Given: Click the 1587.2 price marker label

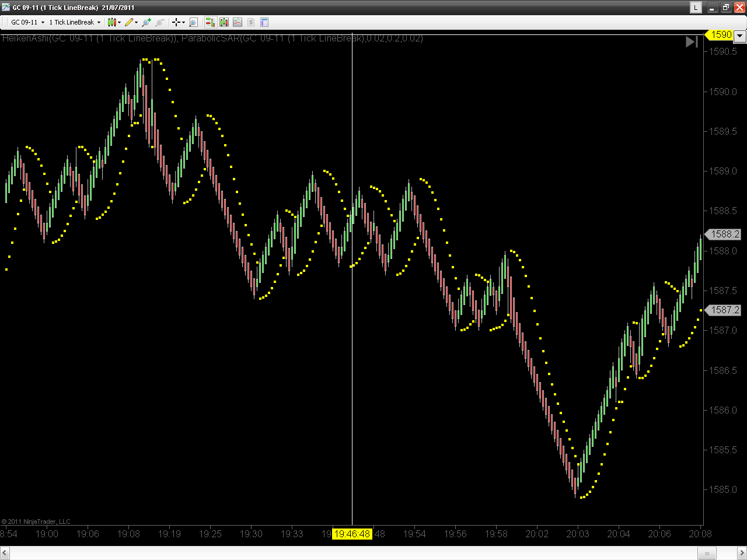Looking at the screenshot, I should click(x=724, y=310).
